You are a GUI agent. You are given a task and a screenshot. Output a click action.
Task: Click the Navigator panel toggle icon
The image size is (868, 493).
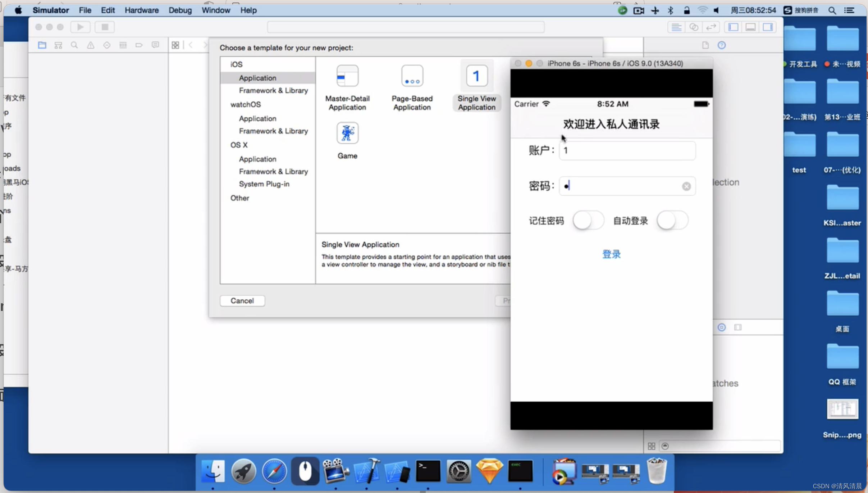point(735,27)
